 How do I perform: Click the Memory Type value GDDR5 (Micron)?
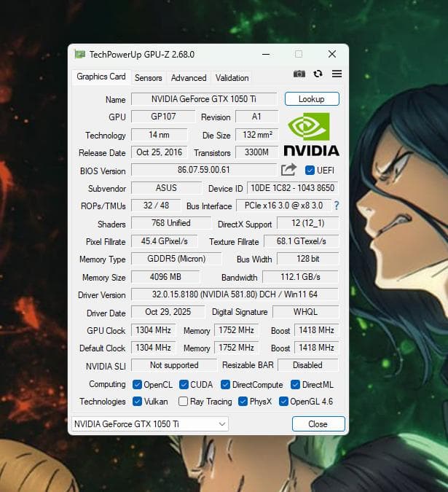(176, 259)
